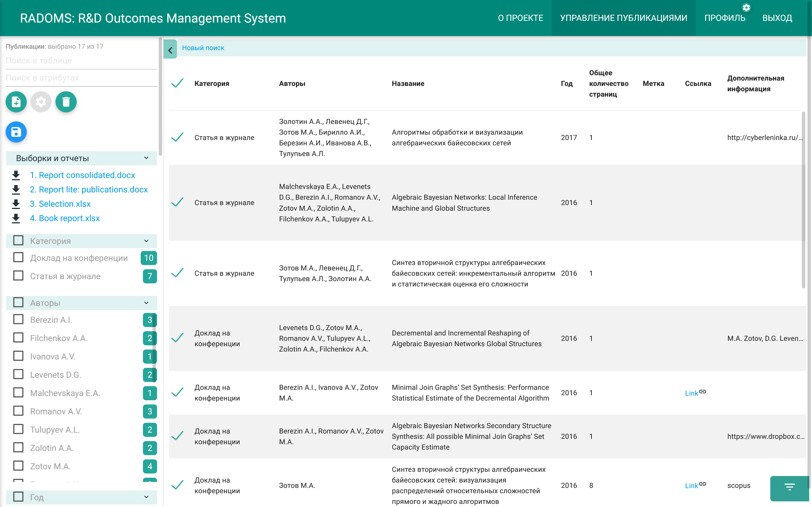Save the current selection with blue save icon
The image size is (812, 507).
(16, 132)
